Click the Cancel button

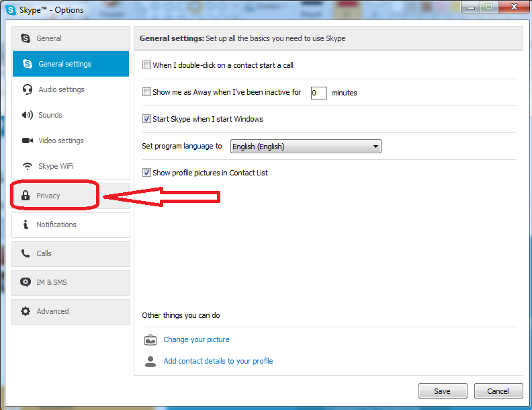(x=498, y=391)
